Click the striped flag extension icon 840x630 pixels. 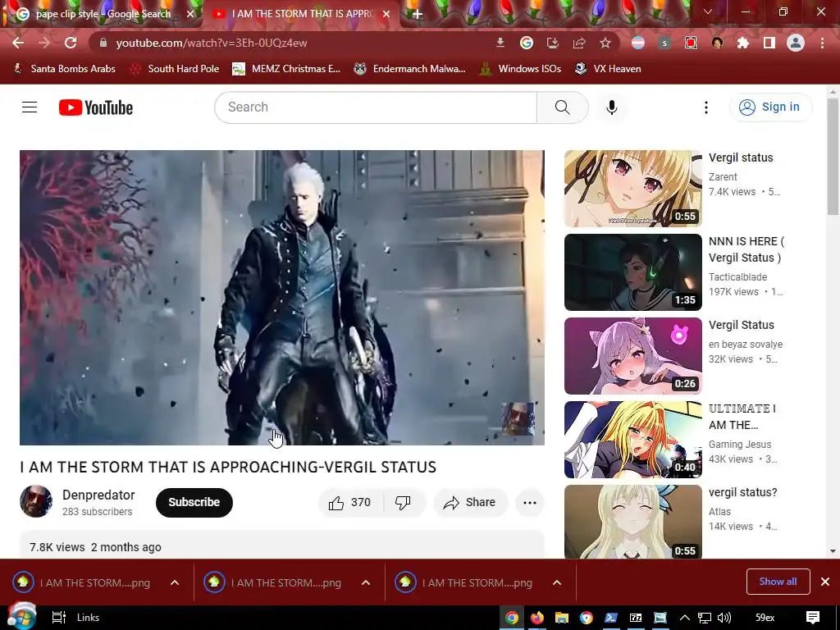click(638, 43)
